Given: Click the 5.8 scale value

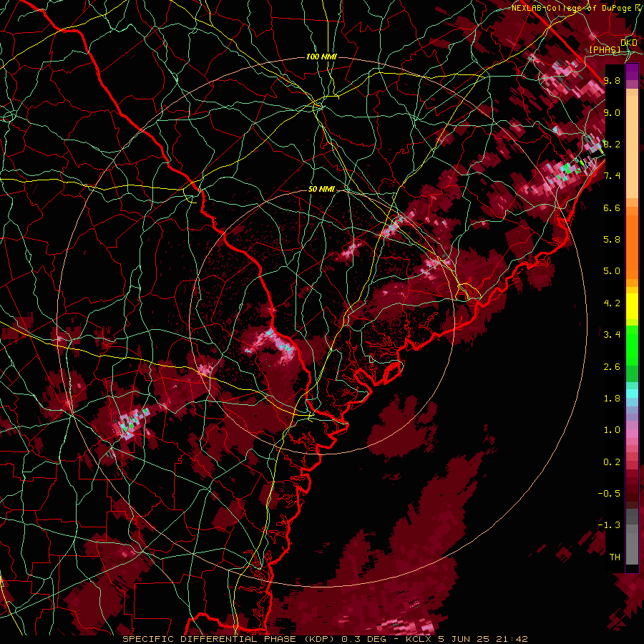Looking at the screenshot, I should (x=612, y=240).
